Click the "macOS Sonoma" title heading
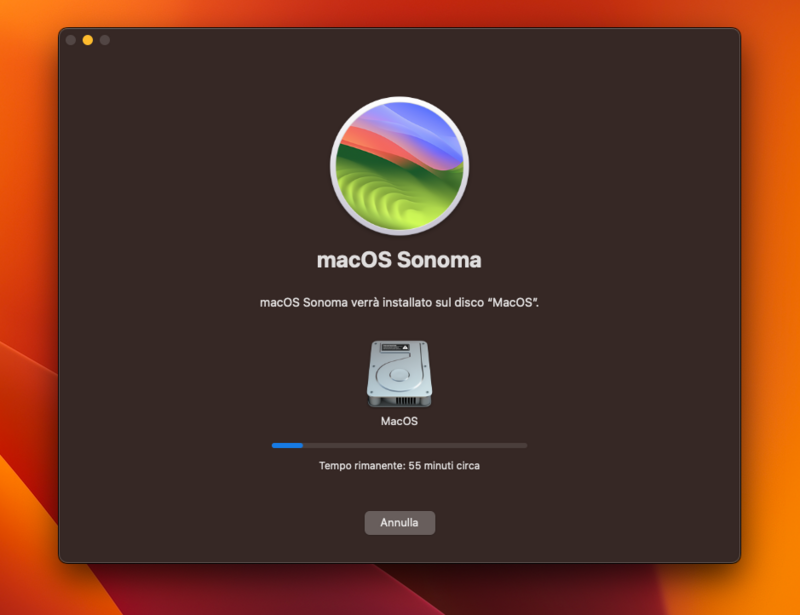Image resolution: width=800 pixels, height=615 pixels. 400,259
